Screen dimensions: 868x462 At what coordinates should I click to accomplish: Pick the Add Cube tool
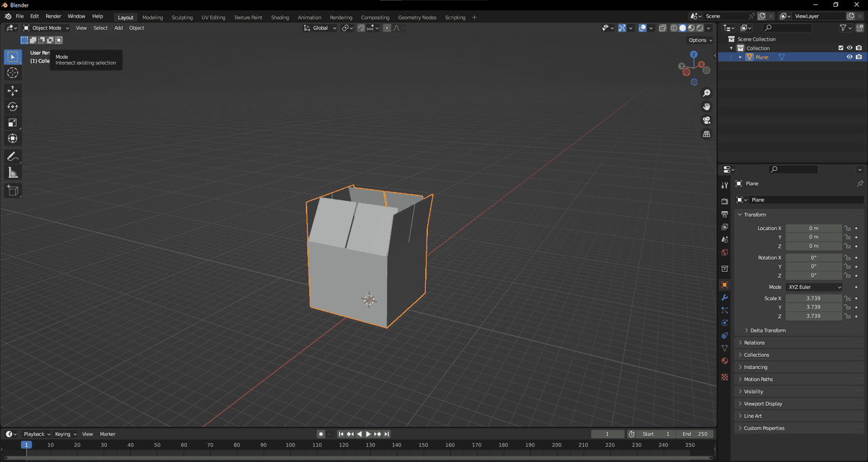pyautogui.click(x=13, y=191)
